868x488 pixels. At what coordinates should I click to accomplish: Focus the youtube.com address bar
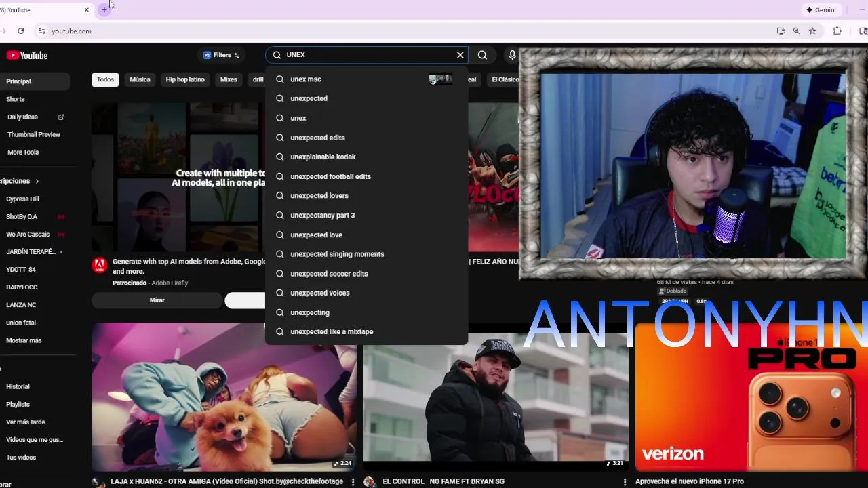point(407,31)
